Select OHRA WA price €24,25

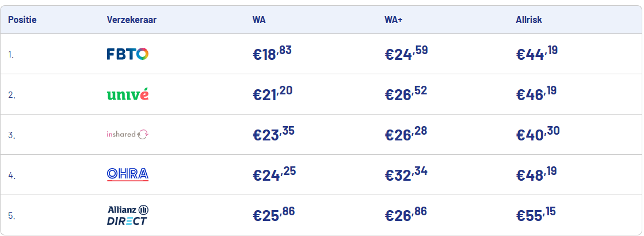click(274, 174)
